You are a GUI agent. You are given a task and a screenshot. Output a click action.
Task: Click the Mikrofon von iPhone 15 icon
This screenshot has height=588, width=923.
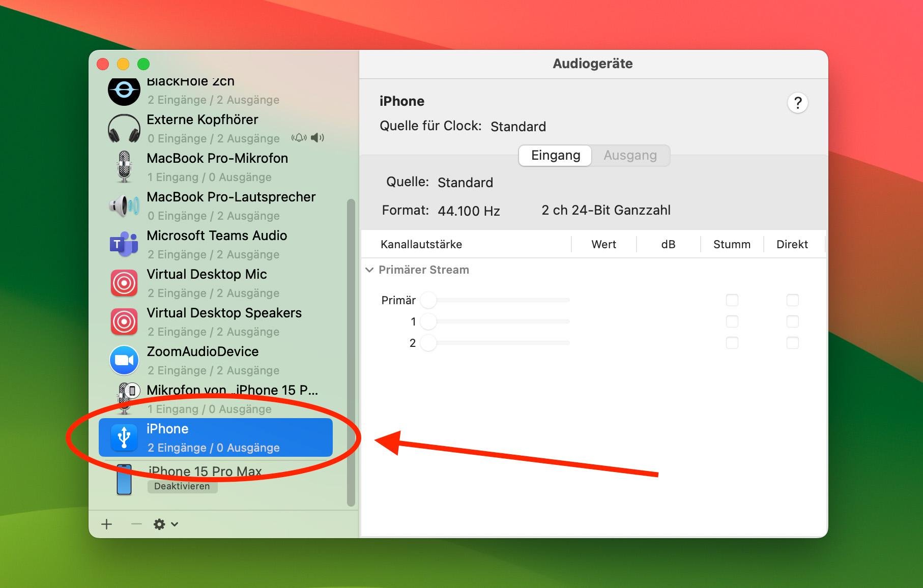click(x=127, y=398)
